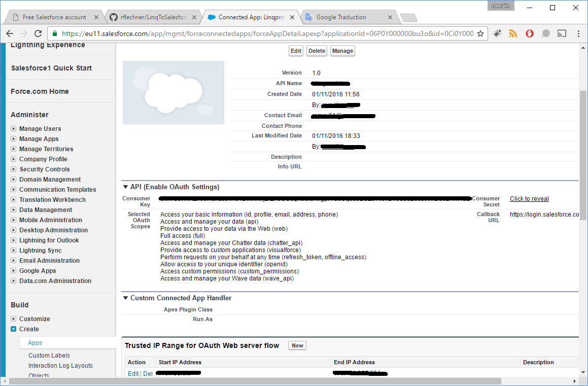Open the Lightning for Outlook link

[x=49, y=240]
